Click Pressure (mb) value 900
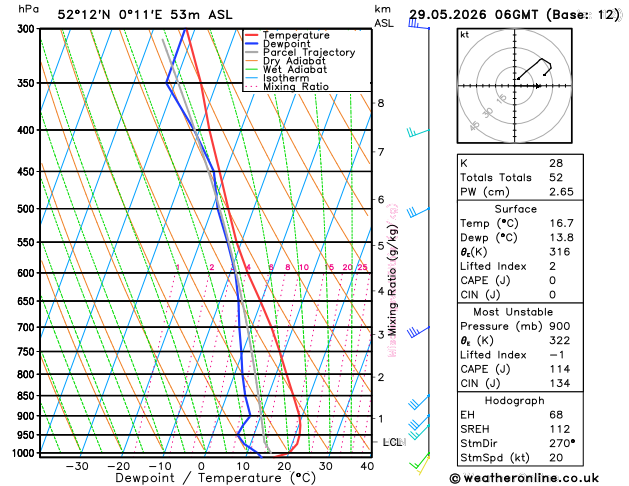This screenshot has height=486, width=629. (560, 326)
